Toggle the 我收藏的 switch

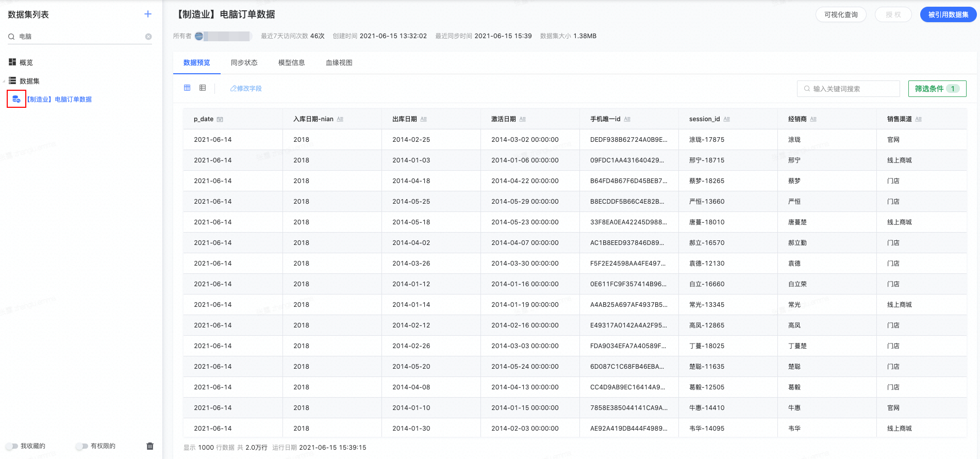[x=11, y=446]
